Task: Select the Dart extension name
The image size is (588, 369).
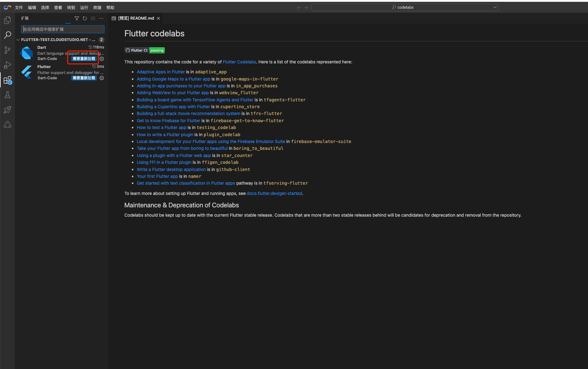Action: tap(42, 48)
